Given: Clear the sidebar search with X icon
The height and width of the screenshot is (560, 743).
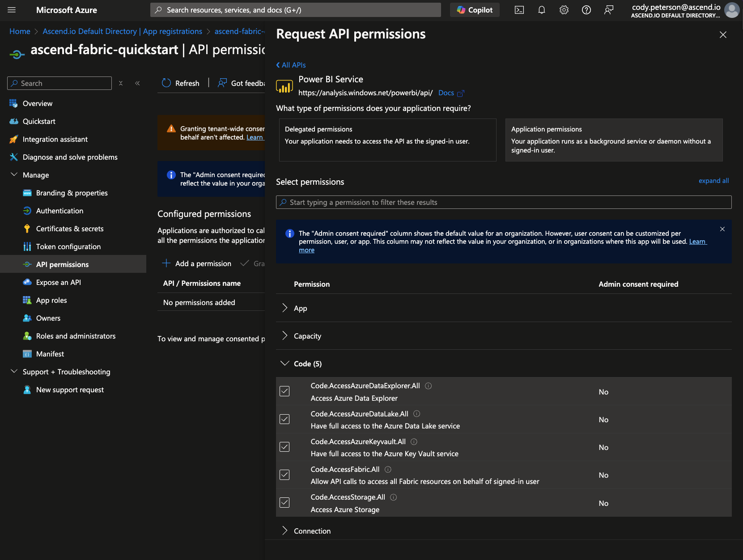Looking at the screenshot, I should pyautogui.click(x=121, y=83).
